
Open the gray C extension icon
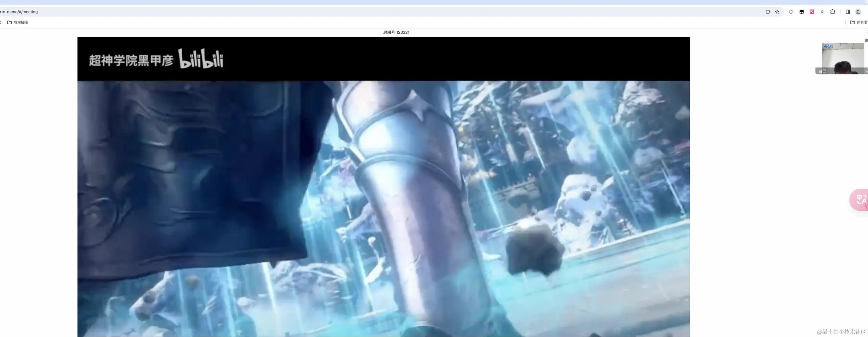pyautogui.click(x=791, y=12)
